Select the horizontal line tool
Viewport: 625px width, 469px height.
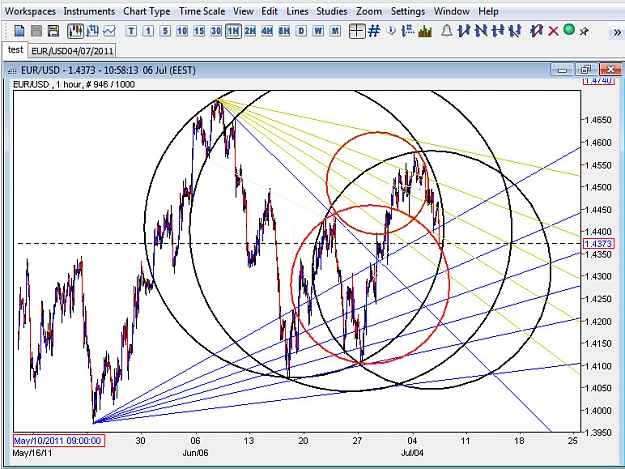coord(498,31)
